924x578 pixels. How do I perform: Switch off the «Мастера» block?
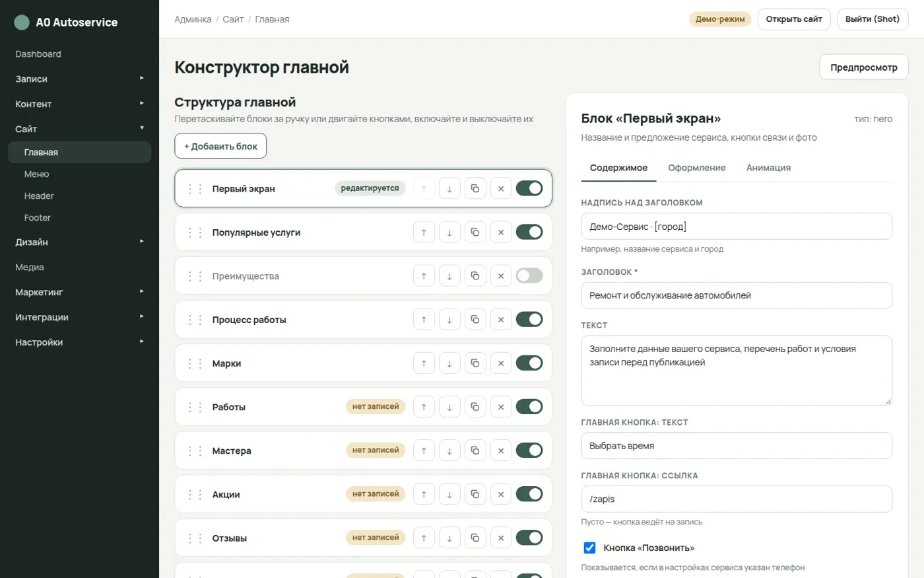click(x=529, y=450)
